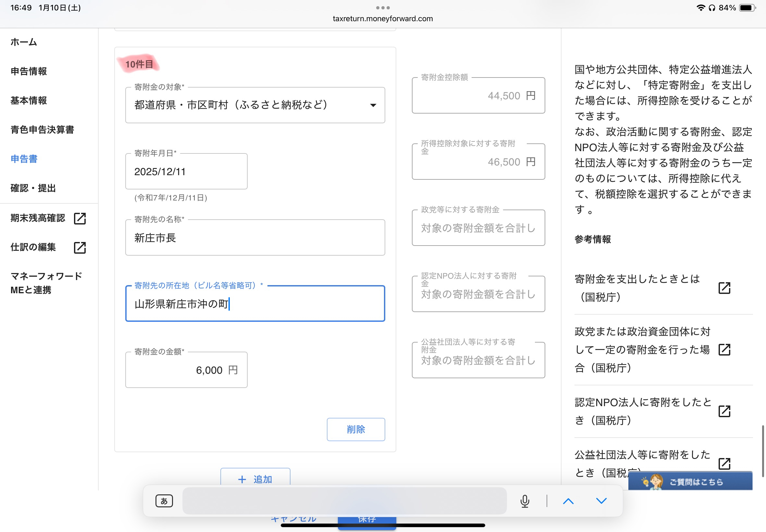Open the 仕訳の編集 external link icon
This screenshot has width=766, height=532.
pyautogui.click(x=80, y=248)
